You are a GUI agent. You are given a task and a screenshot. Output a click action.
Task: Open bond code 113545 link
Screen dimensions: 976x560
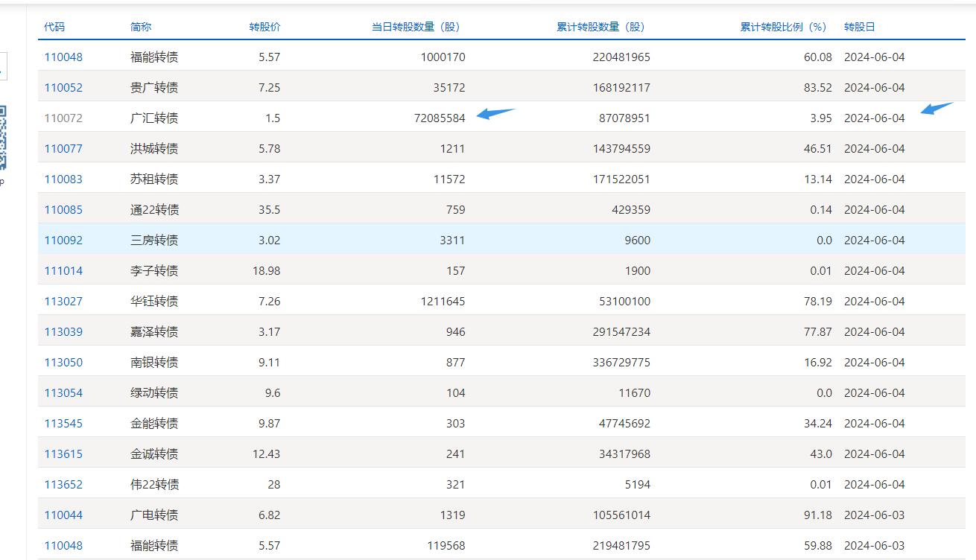pyautogui.click(x=63, y=424)
